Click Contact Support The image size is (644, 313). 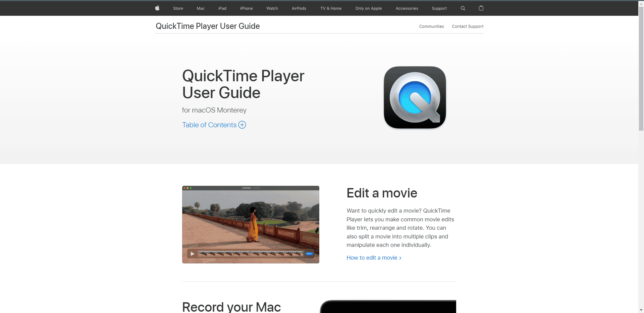(468, 26)
